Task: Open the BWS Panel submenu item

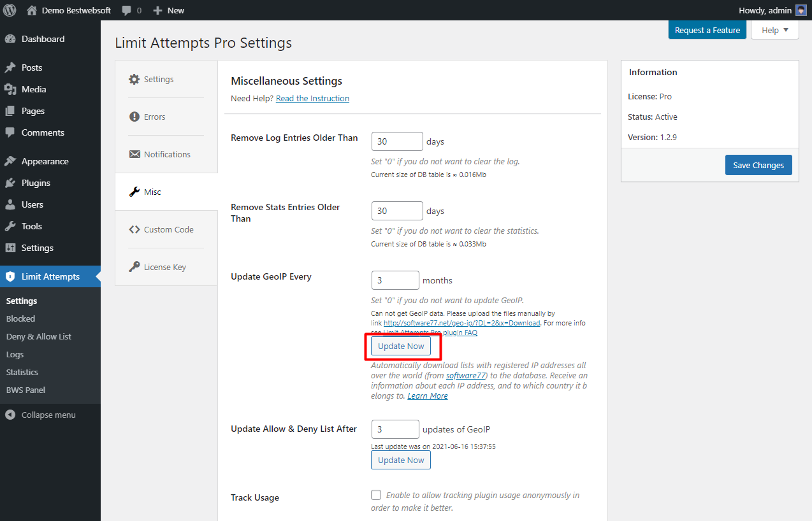Action: 25,390
